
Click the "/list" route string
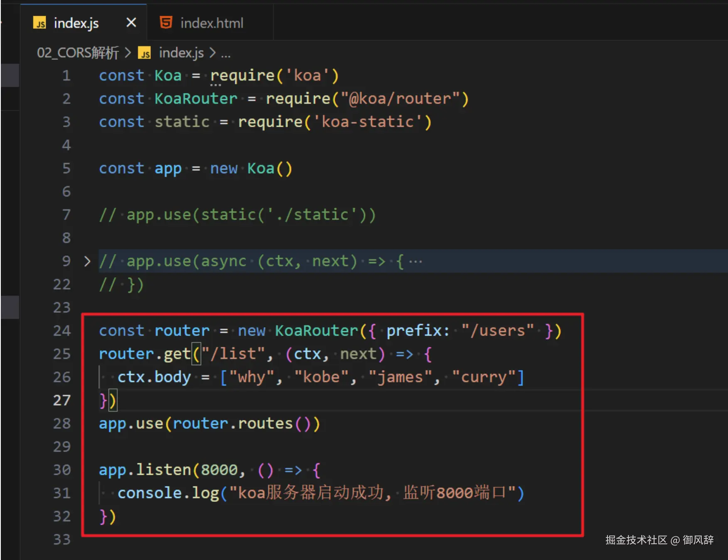pos(233,354)
